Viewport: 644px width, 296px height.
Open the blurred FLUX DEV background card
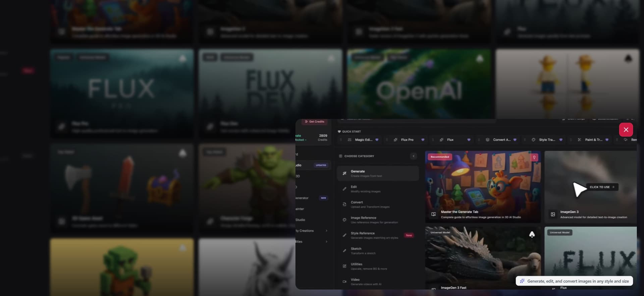[270, 93]
